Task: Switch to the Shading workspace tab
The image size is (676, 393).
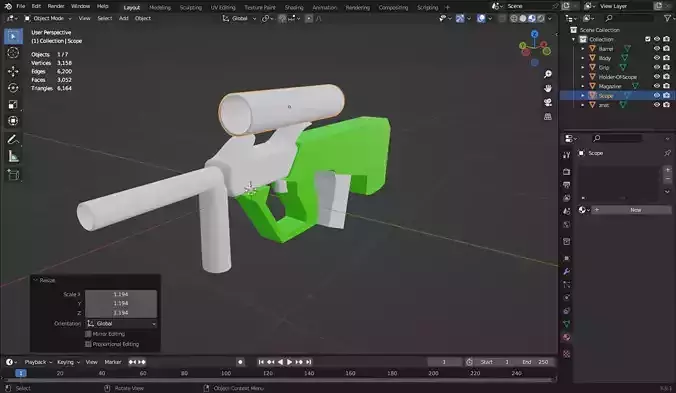Action: [294, 7]
